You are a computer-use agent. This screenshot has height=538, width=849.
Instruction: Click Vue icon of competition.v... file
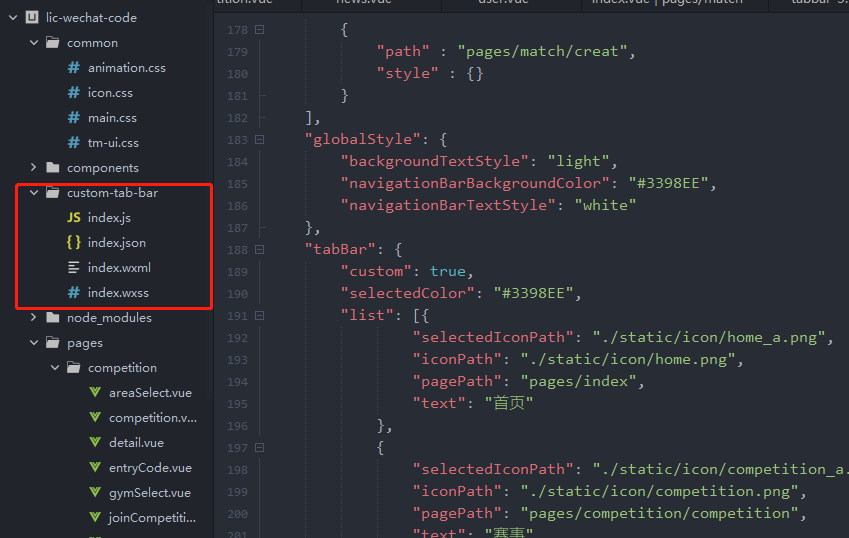click(x=95, y=417)
